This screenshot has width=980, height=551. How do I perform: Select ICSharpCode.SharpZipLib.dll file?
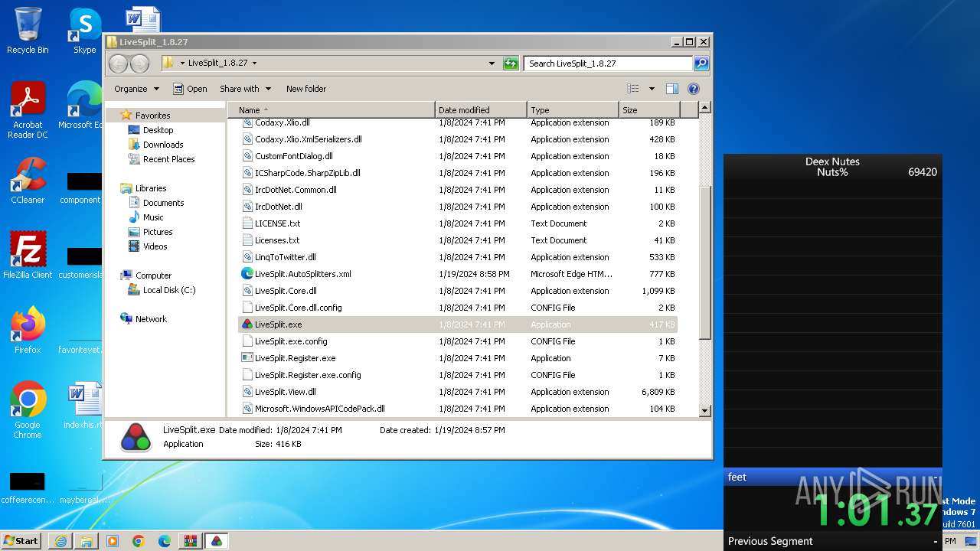click(458, 173)
